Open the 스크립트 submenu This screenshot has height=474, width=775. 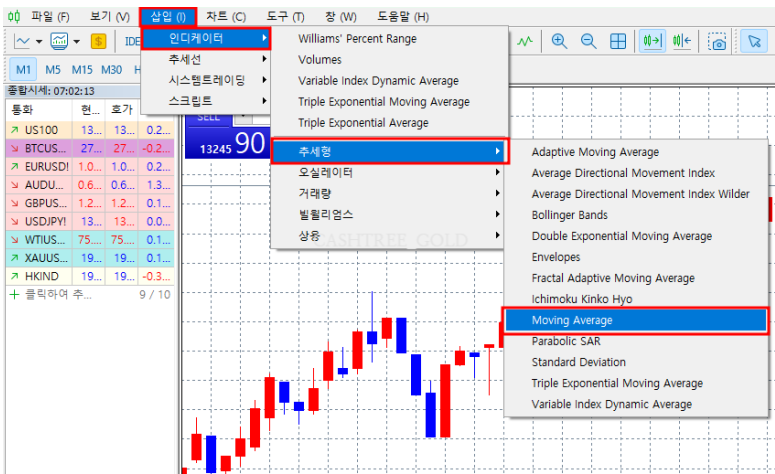206,101
